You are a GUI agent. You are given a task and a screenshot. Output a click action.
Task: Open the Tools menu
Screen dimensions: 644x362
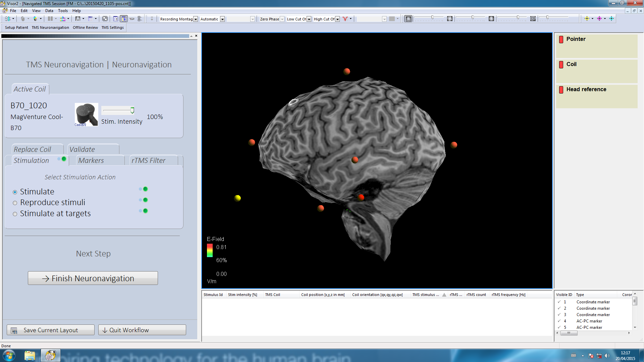(x=63, y=11)
